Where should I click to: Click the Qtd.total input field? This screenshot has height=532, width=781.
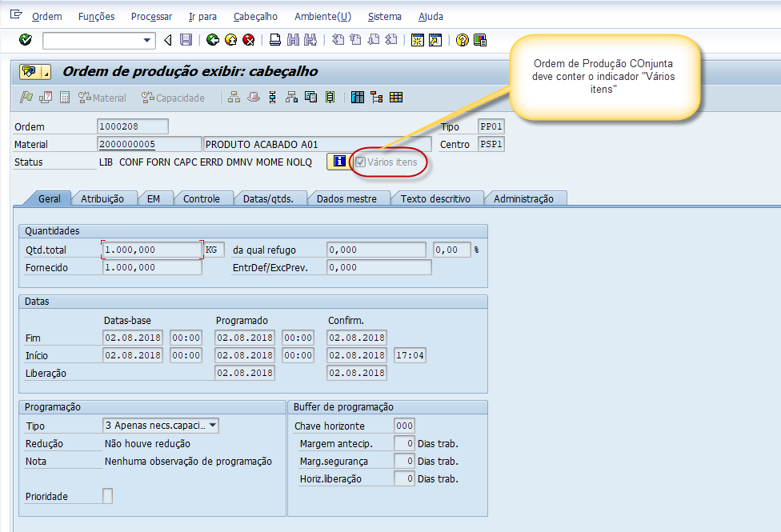pos(152,250)
